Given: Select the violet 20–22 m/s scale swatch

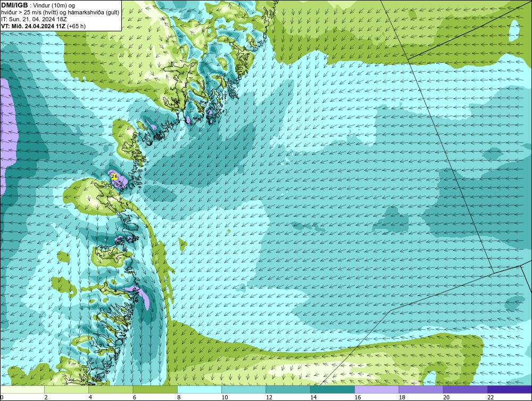Looking at the screenshot, I should coord(465,389).
